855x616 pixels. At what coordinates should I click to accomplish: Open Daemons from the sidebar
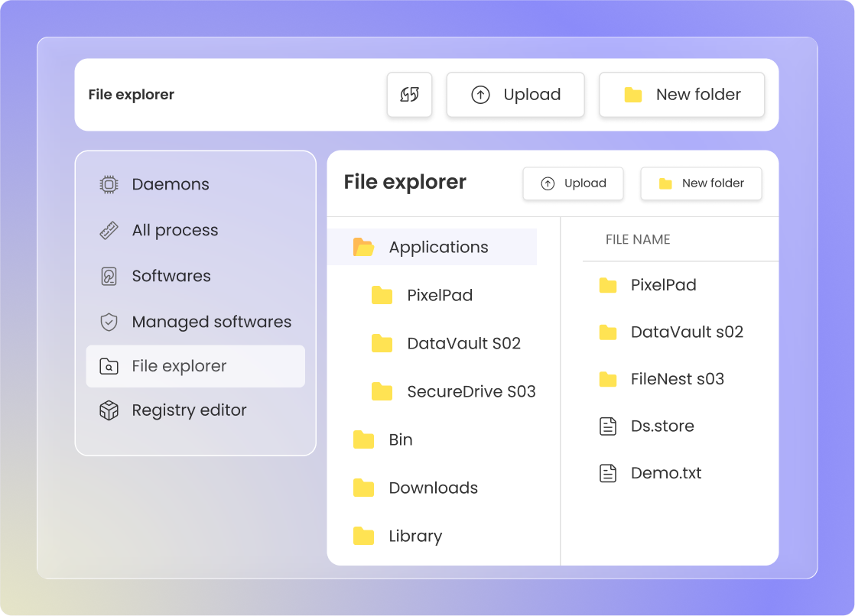[170, 184]
